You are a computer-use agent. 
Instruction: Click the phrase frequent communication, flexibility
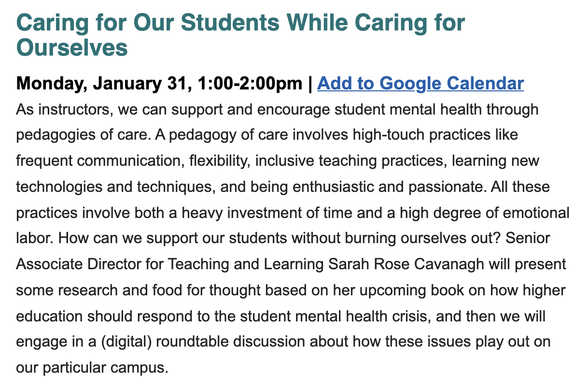click(132, 160)
